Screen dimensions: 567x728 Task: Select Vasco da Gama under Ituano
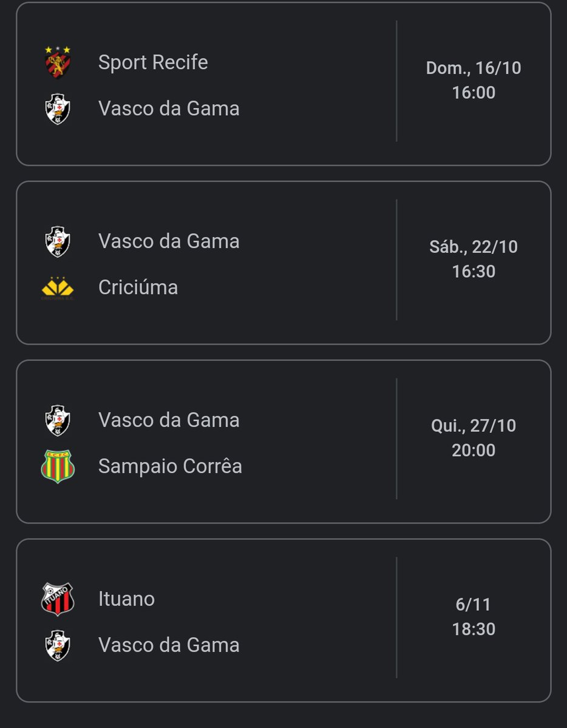(169, 645)
